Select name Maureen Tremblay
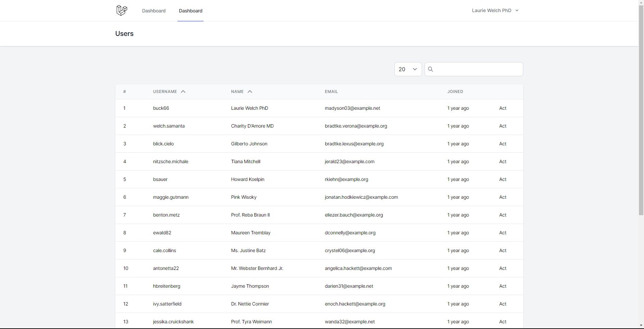This screenshot has height=329, width=644. click(251, 233)
